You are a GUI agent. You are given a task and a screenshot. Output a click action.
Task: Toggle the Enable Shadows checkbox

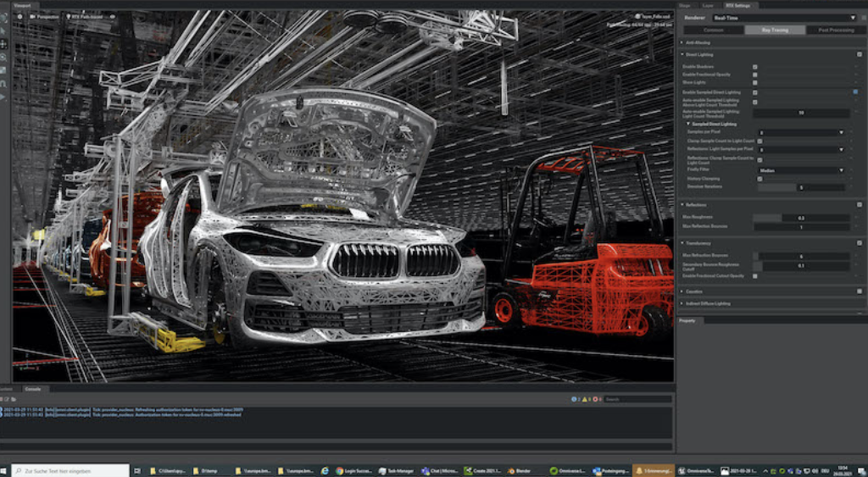click(755, 67)
